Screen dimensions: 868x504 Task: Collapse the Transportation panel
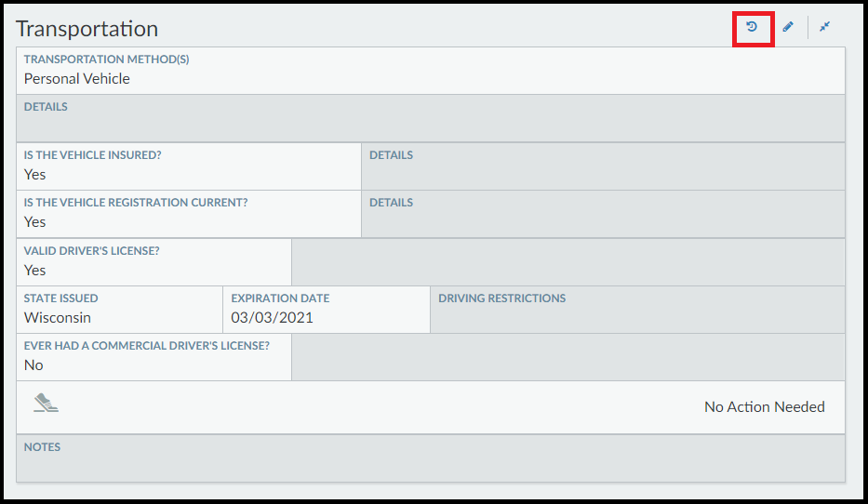[824, 27]
